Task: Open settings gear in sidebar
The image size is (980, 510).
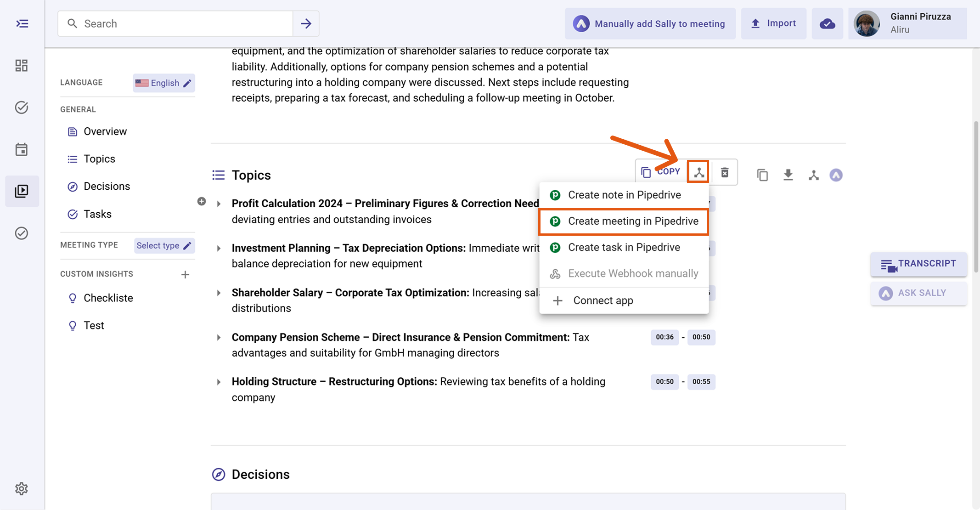Action: click(x=22, y=488)
